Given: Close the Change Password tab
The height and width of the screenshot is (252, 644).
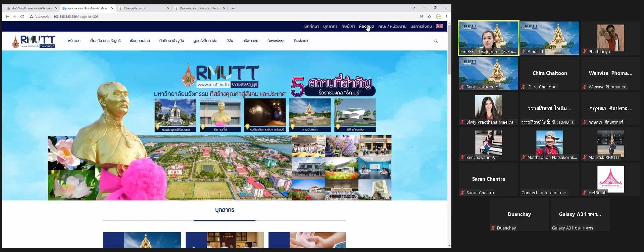Looking at the screenshot, I should pyautogui.click(x=168, y=8).
